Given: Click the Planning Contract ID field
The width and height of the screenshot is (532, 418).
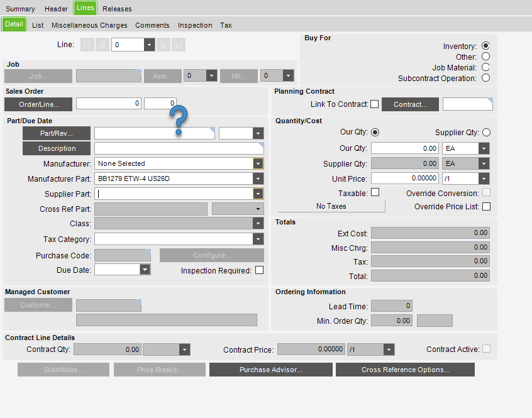Looking at the screenshot, I should pyautogui.click(x=467, y=104).
